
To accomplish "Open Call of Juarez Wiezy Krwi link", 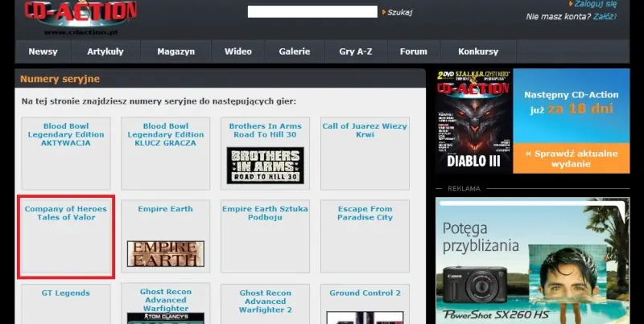I will 365,130.
